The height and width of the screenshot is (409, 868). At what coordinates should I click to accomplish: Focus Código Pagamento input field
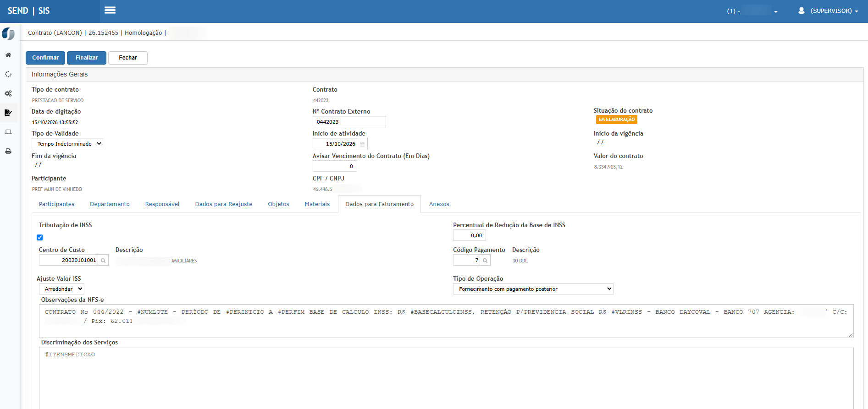[x=466, y=260]
